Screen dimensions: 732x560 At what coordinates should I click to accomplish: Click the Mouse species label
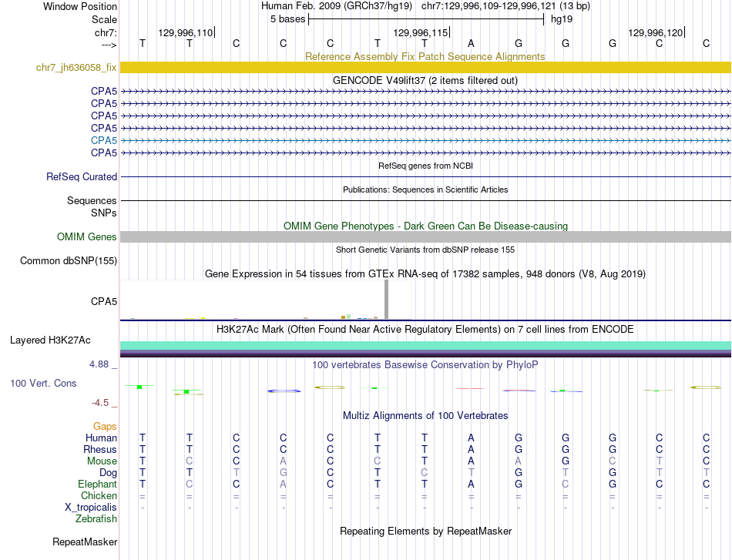point(102,461)
